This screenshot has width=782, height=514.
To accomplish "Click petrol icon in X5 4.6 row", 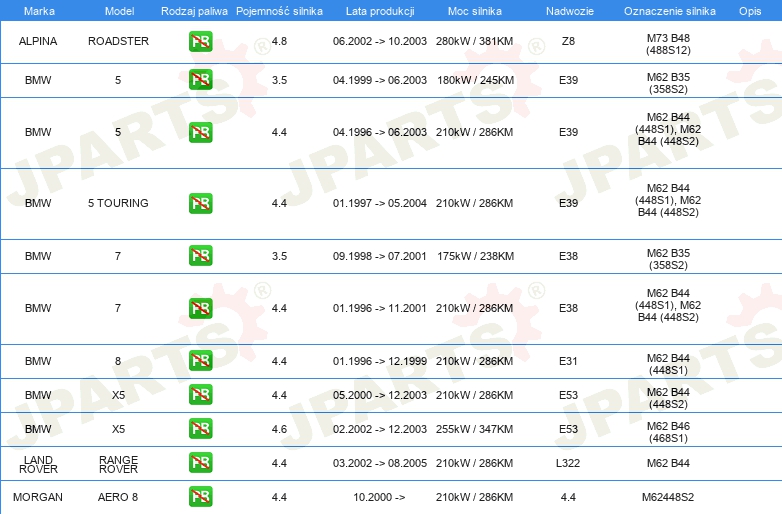I will tap(200, 429).
